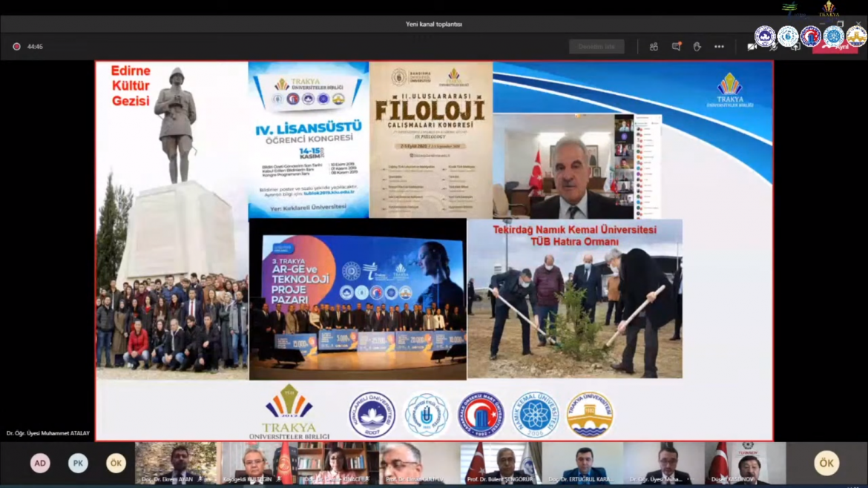Open Dusen KASEINOV video tile
The height and width of the screenshot is (488, 868).
pyautogui.click(x=746, y=463)
